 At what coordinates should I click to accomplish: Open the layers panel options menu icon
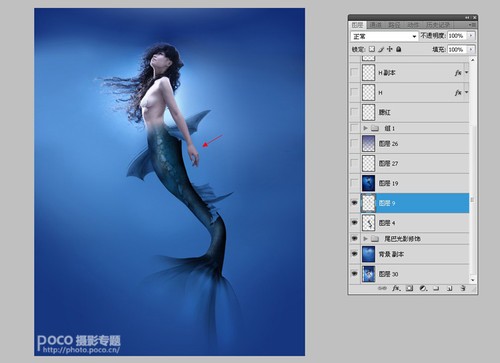click(x=472, y=25)
